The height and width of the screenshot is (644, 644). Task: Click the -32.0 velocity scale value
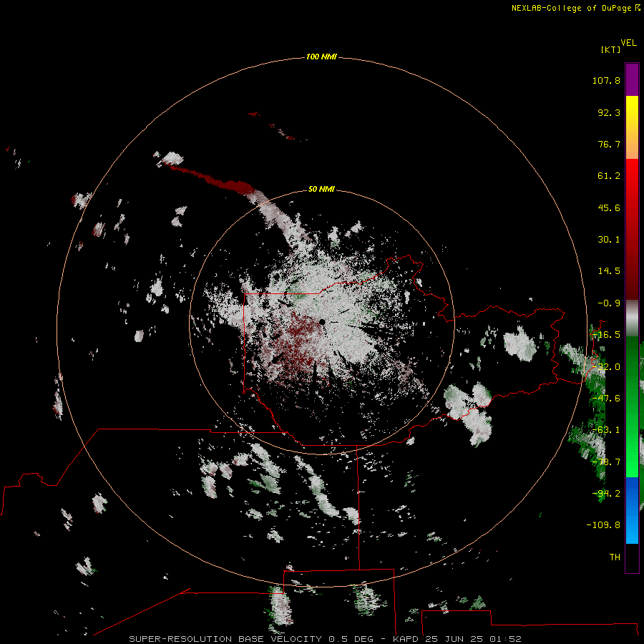tap(606, 367)
